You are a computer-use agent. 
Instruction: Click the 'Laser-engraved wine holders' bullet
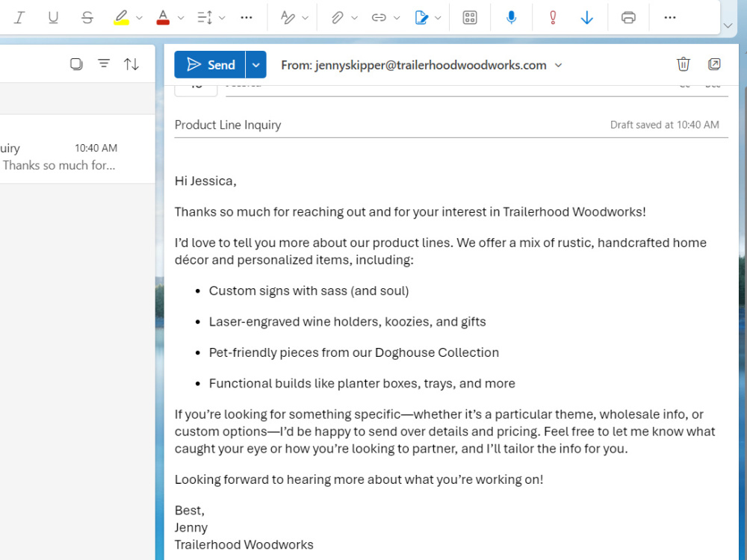click(347, 322)
